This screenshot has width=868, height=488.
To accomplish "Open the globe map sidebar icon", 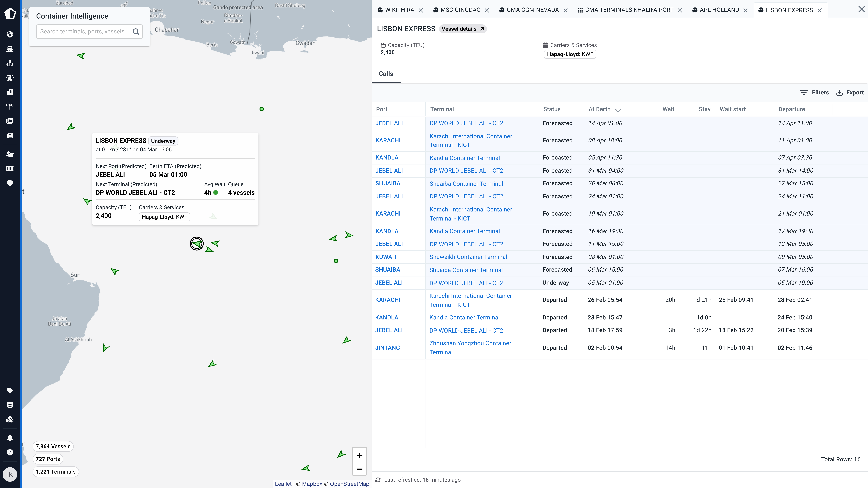I will pyautogui.click(x=10, y=34).
